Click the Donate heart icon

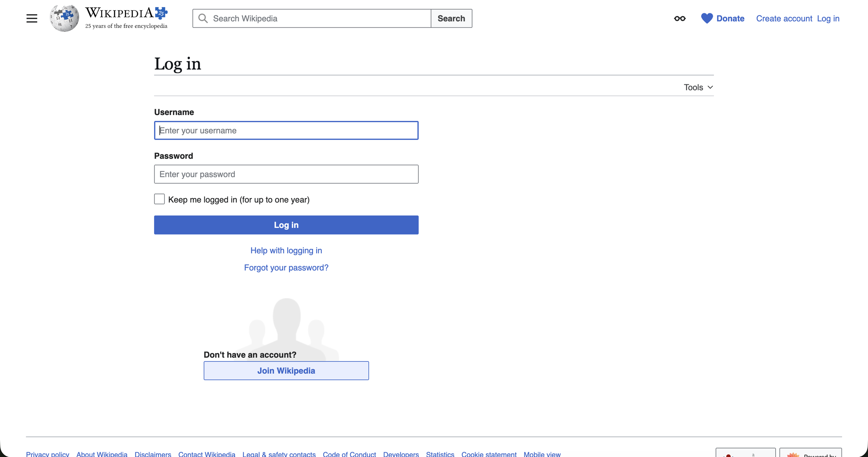point(707,18)
